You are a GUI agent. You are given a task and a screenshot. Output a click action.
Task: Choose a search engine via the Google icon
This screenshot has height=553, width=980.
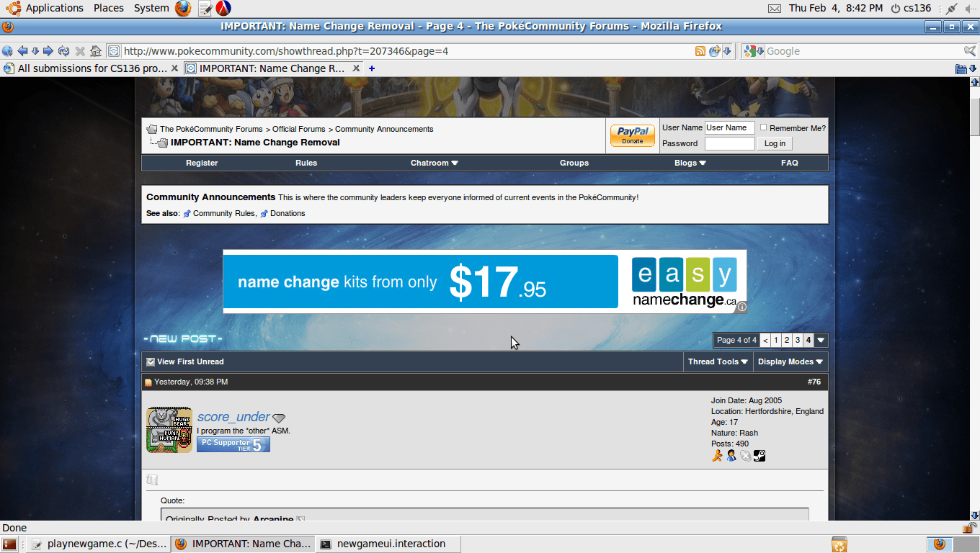[x=754, y=51]
